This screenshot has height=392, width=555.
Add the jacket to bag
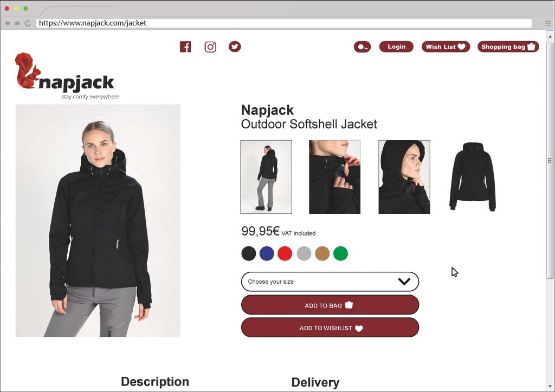(330, 305)
